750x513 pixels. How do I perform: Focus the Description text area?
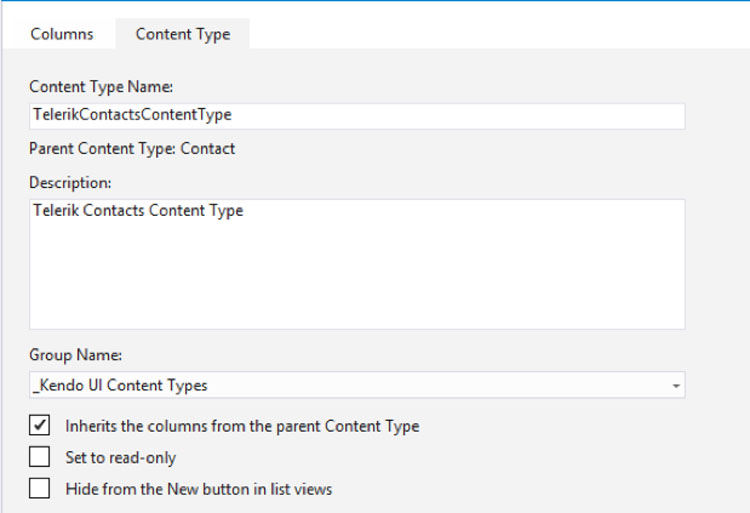[x=357, y=264]
